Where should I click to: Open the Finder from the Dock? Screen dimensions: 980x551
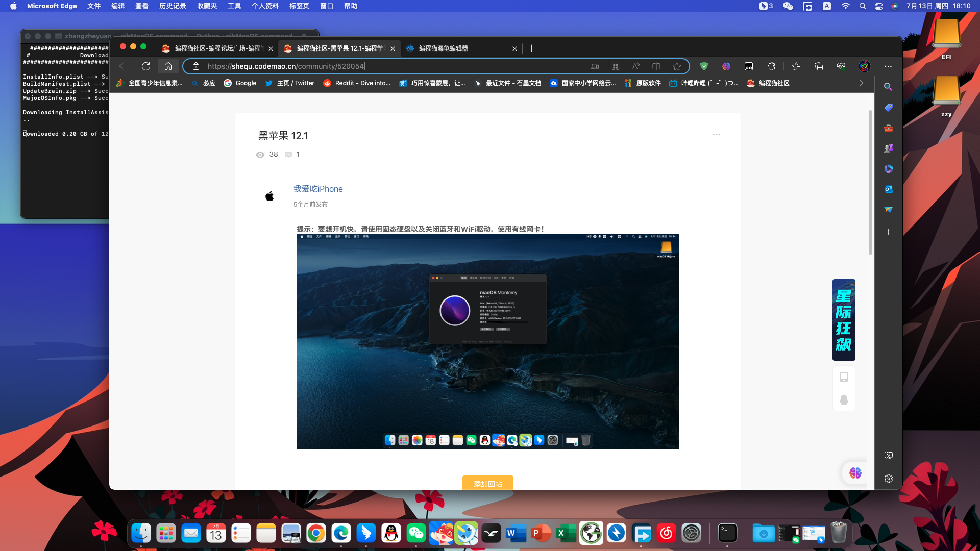click(x=141, y=534)
